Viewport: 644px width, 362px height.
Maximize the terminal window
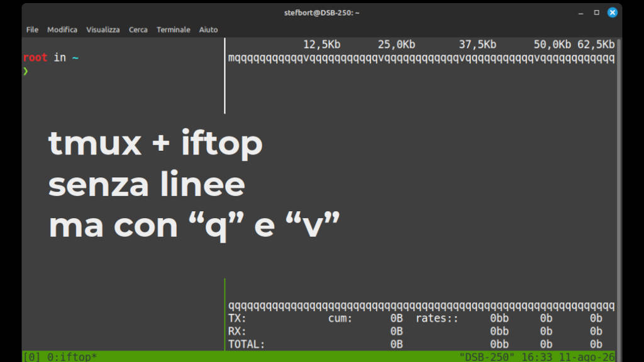[x=596, y=13]
